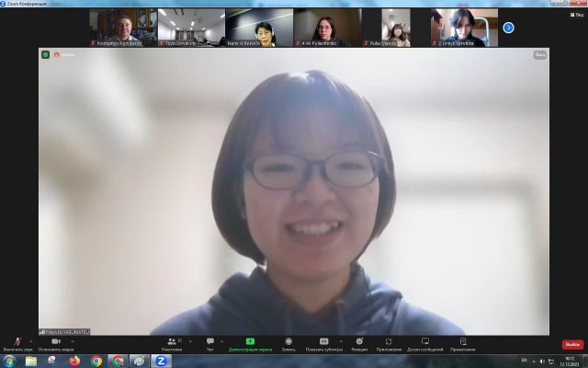Expand audio options arrow beside microphone
The image size is (588, 368).
[x=31, y=339]
